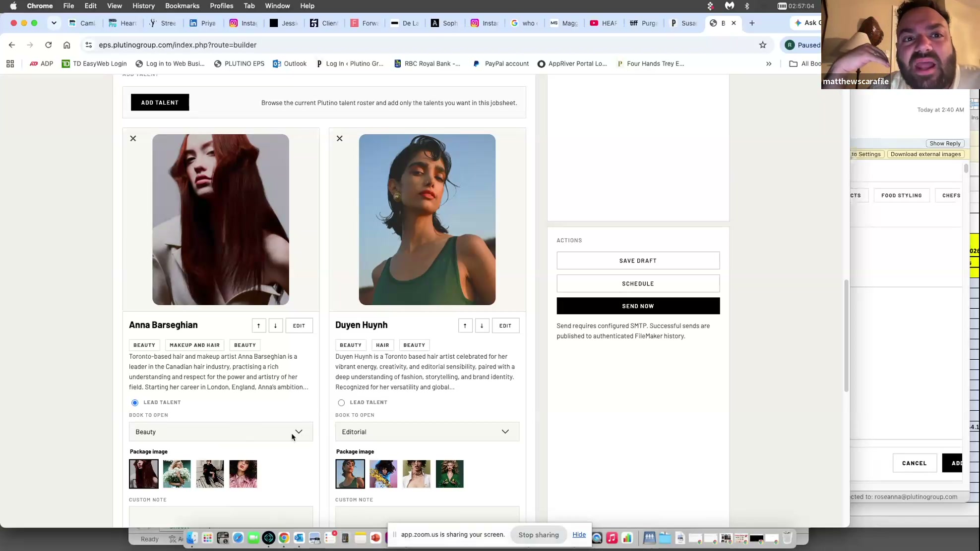980x551 pixels.
Task: Open Finder from the Dock
Action: click(192, 538)
